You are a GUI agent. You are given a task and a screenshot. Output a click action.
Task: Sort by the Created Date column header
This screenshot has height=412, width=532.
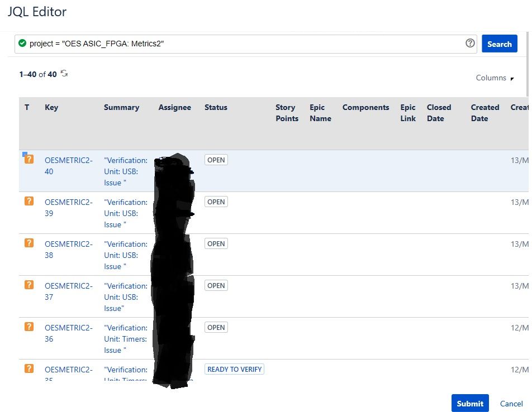point(485,113)
